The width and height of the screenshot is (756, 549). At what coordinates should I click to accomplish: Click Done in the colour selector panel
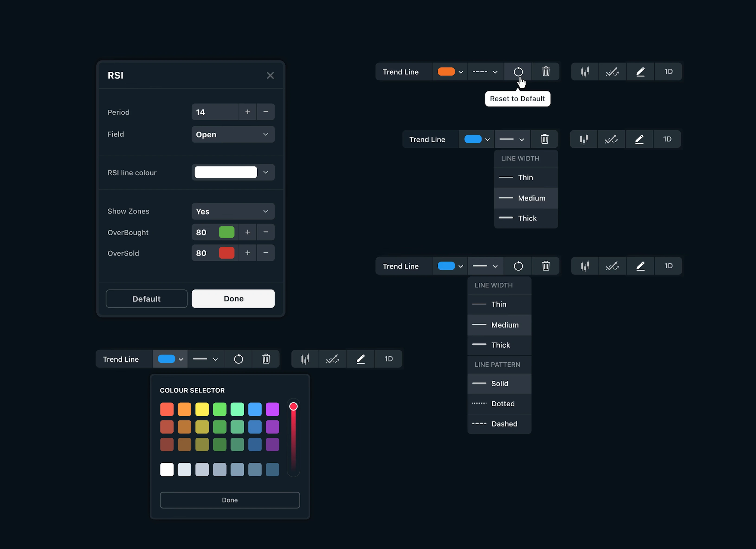click(230, 500)
